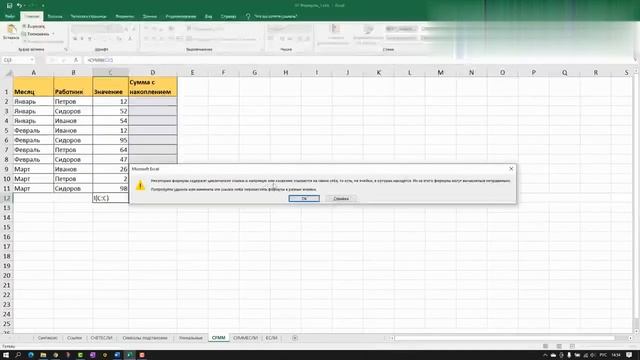Switch to the СЧЁТЕСЛИ sheet tab
This screenshot has height=360, width=640.
101,338
